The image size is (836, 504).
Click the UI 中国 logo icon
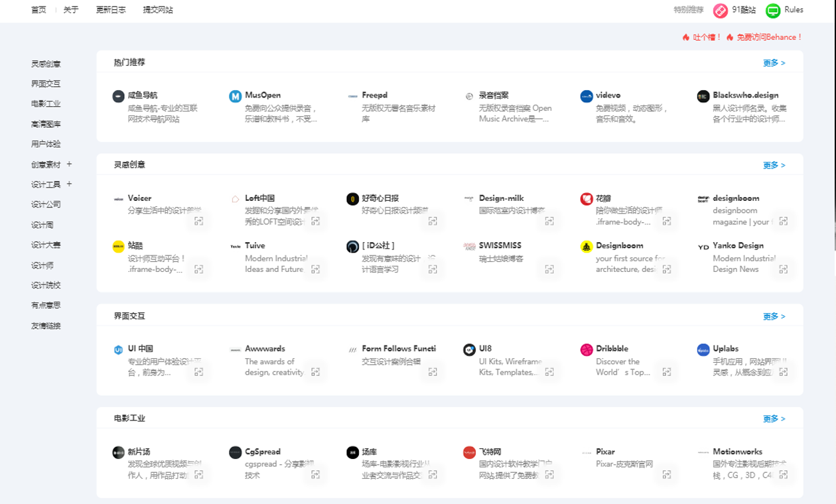118,349
